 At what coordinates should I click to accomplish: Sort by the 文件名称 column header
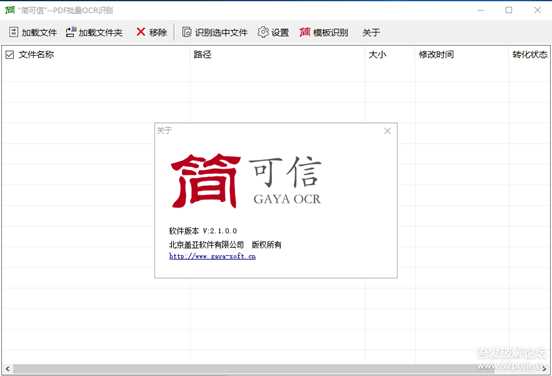click(36, 55)
